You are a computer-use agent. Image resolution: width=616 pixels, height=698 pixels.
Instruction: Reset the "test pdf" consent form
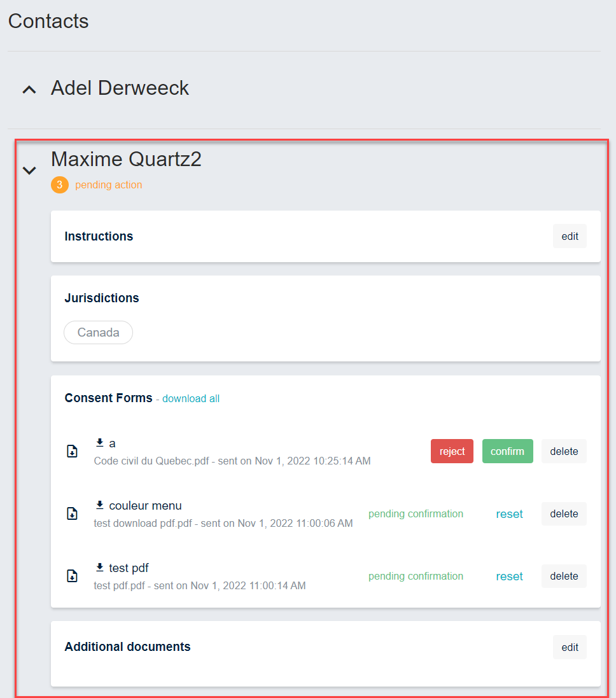click(509, 576)
